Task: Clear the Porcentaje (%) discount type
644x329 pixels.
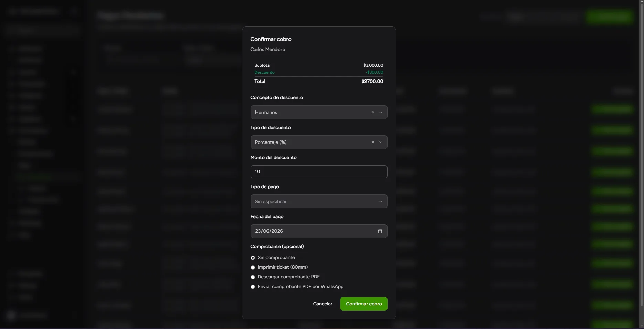Action: tap(373, 142)
